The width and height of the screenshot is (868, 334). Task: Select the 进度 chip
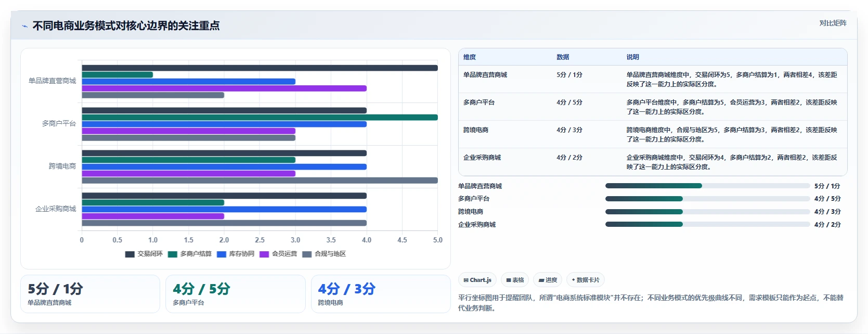[x=548, y=280]
